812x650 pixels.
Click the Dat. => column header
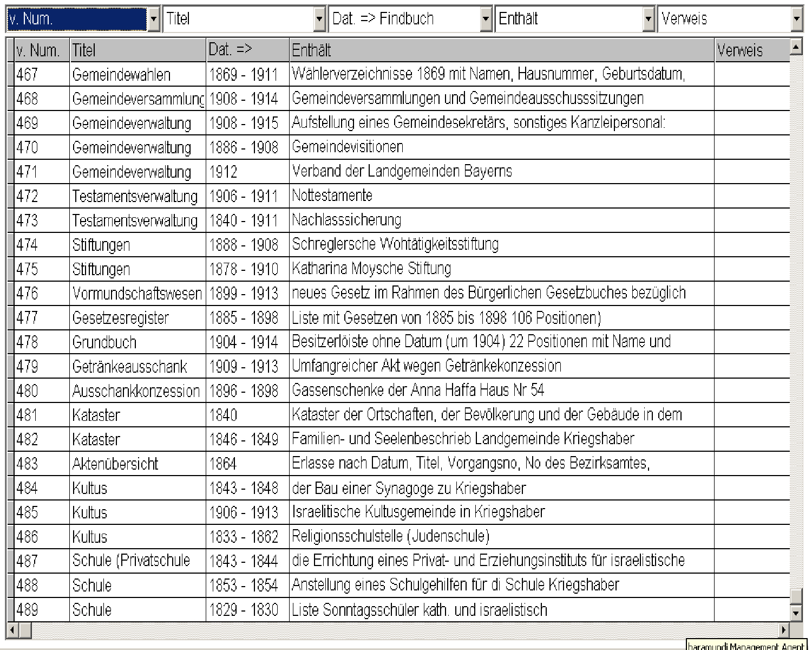pos(247,50)
